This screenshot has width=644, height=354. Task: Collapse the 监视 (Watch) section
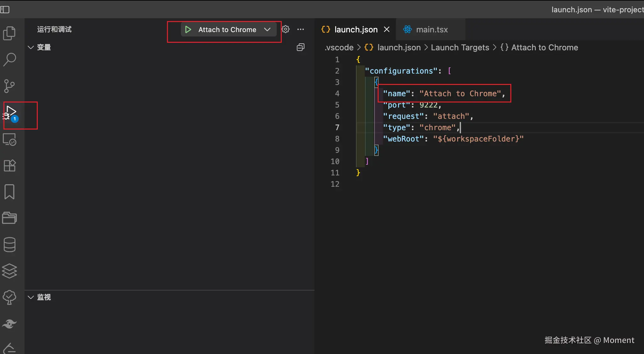[x=31, y=297]
